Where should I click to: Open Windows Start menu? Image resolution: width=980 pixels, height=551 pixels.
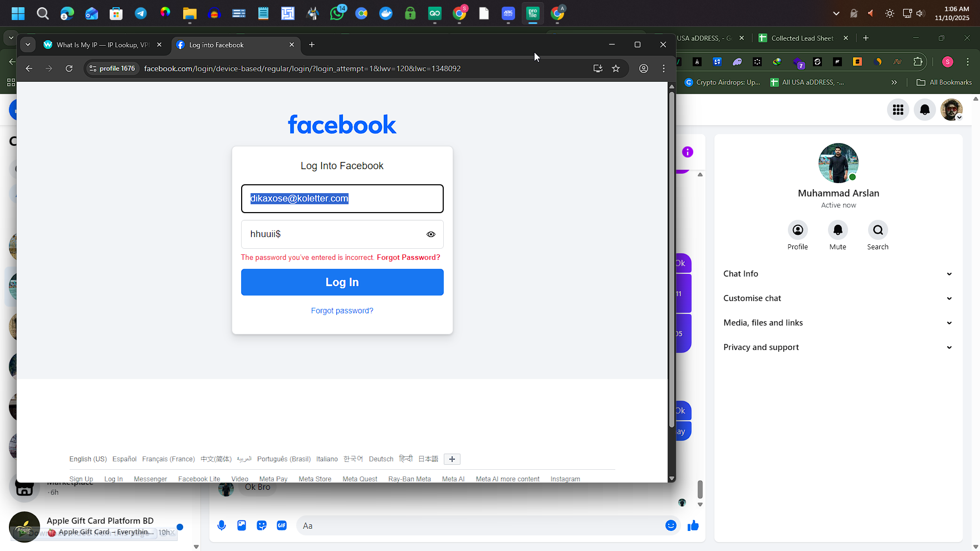tap(18, 13)
